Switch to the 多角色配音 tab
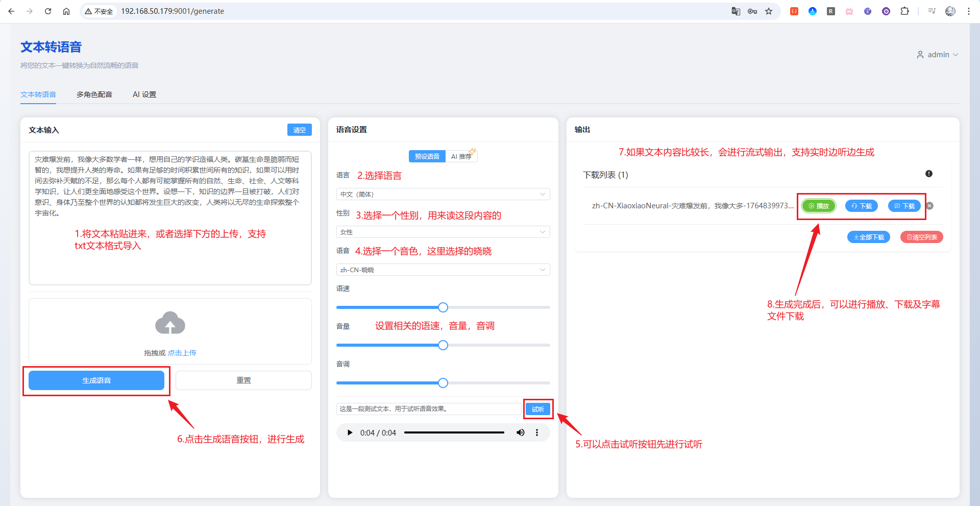The width and height of the screenshot is (980, 506). [x=94, y=94]
